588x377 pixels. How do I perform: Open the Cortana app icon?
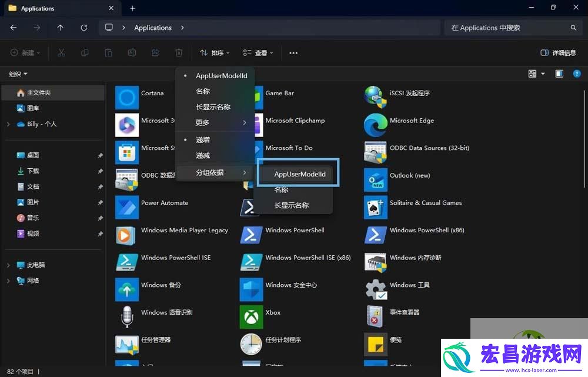[x=127, y=98]
